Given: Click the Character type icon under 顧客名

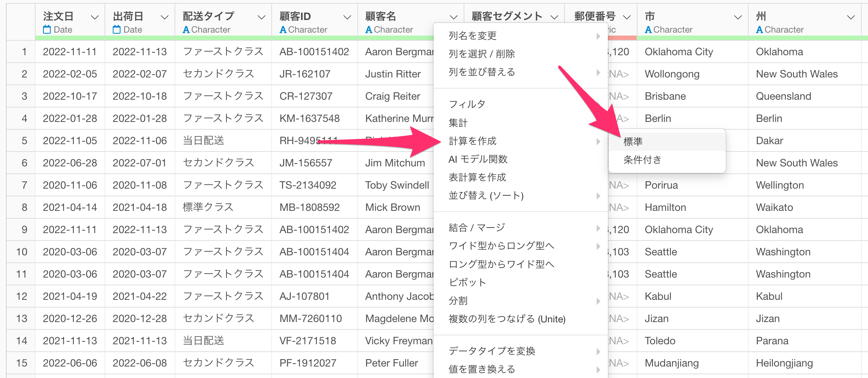Looking at the screenshot, I should point(368,30).
